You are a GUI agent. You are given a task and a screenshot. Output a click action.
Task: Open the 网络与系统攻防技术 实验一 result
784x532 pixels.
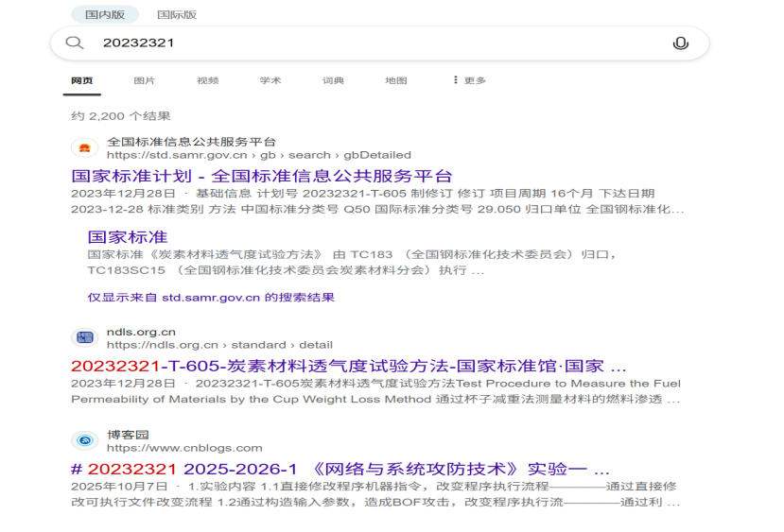(340, 469)
